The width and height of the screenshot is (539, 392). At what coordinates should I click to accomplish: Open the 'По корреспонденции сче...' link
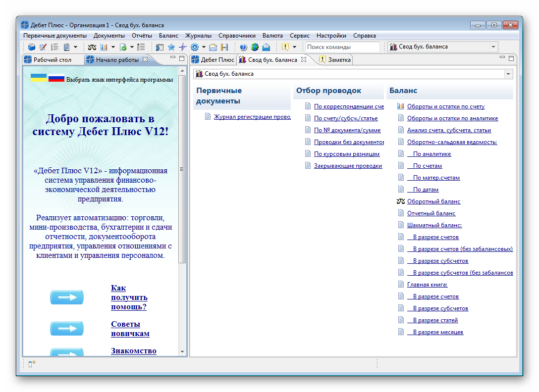pyautogui.click(x=349, y=106)
